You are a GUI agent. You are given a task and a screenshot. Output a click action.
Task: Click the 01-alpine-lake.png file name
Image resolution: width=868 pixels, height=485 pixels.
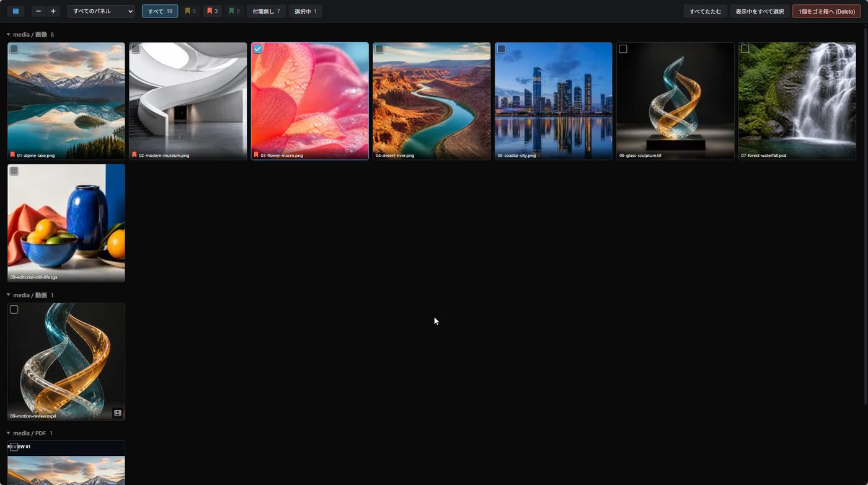coord(36,155)
